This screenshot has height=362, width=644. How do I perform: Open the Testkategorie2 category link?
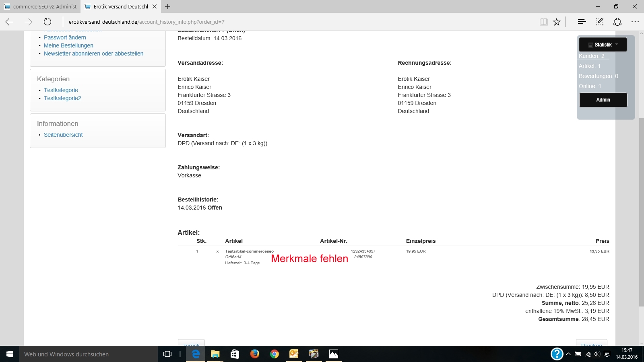point(62,98)
